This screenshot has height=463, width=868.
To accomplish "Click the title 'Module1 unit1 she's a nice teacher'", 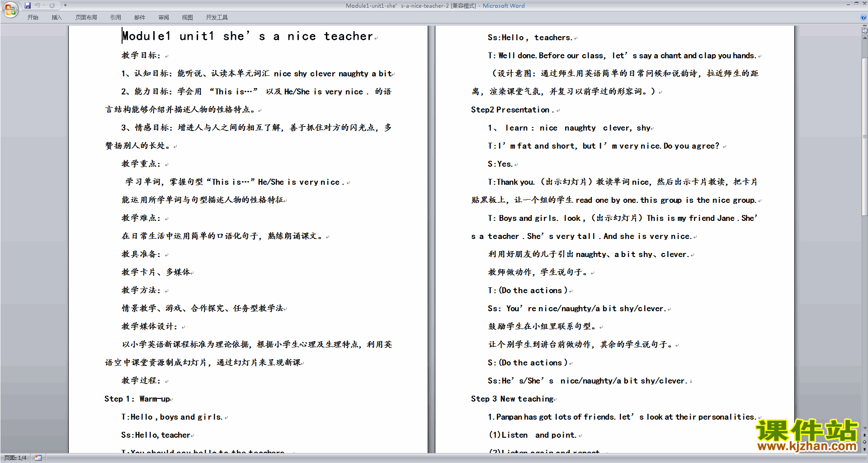I will [x=248, y=36].
